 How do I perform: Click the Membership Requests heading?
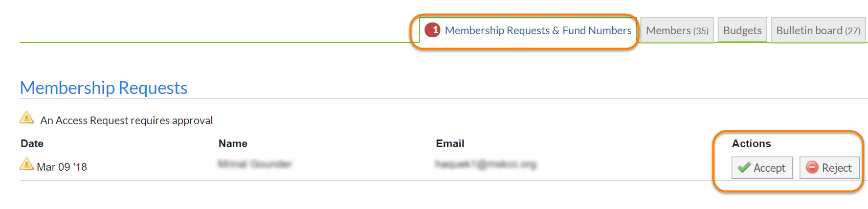pos(104,88)
